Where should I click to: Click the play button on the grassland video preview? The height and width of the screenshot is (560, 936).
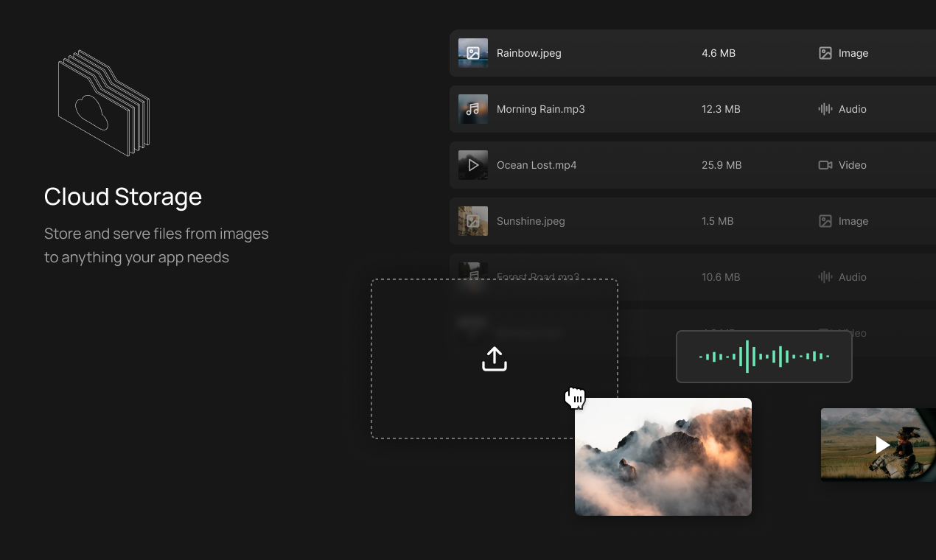881,444
